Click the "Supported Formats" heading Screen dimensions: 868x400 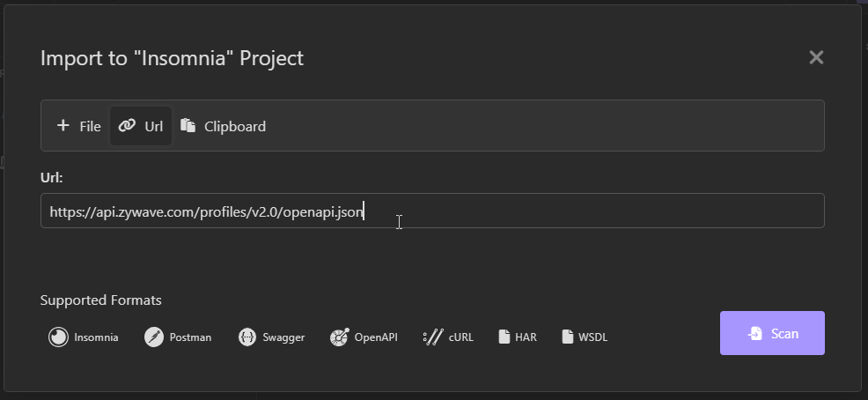100,300
